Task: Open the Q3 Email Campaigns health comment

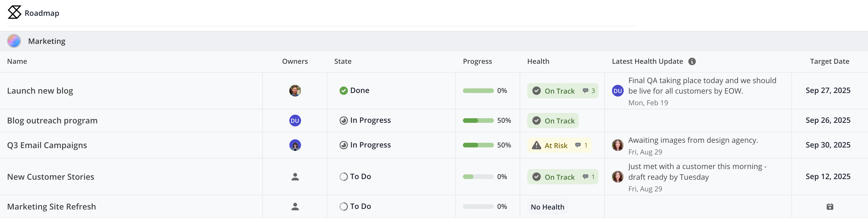Action: click(581, 146)
